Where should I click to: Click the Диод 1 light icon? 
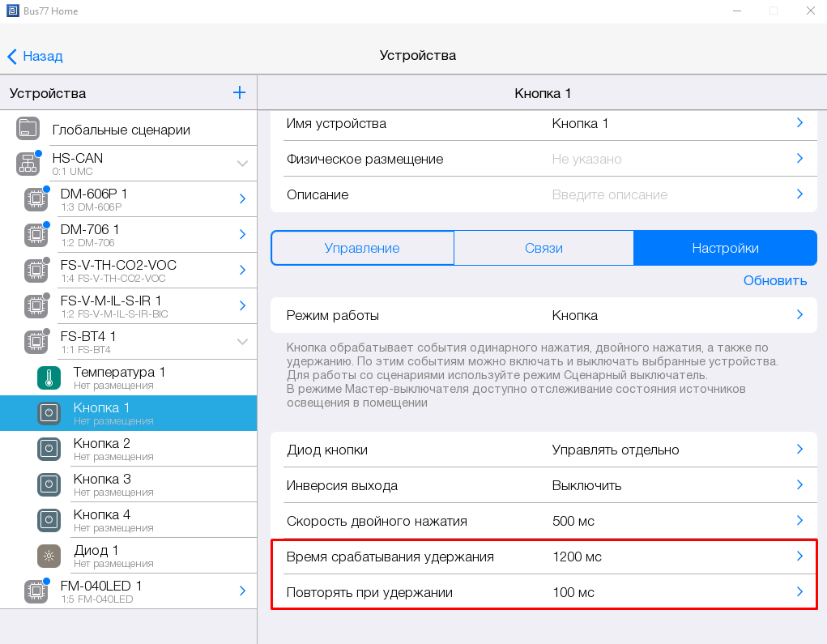[x=49, y=556]
